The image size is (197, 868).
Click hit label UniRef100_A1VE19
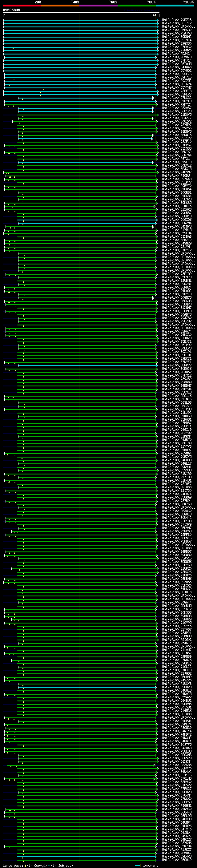(x=176, y=162)
